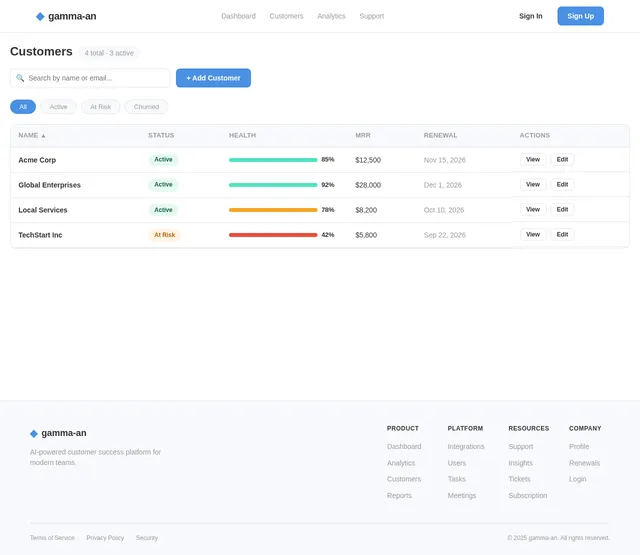The width and height of the screenshot is (640, 555).
Task: Open the footer Subscription link
Action: pos(527,495)
